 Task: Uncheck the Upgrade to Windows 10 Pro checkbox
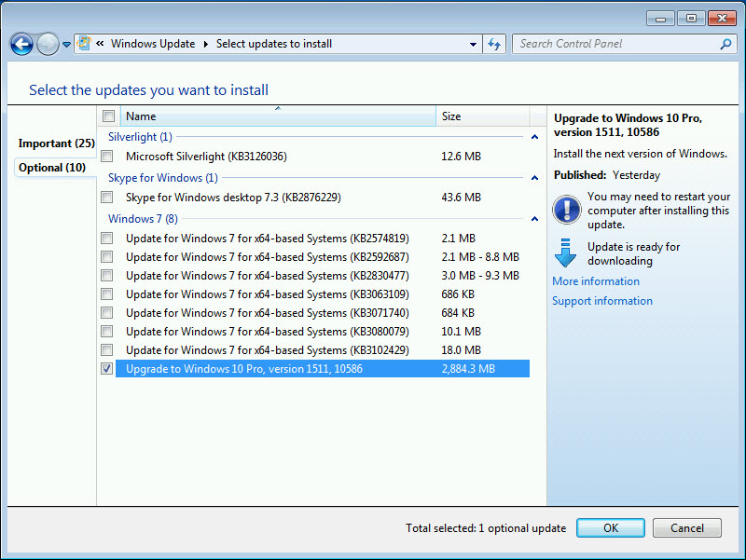pos(107,369)
